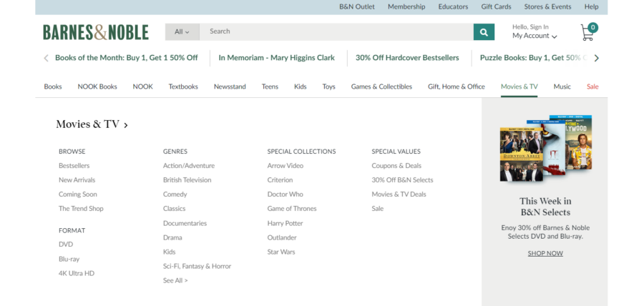The width and height of the screenshot is (644, 306).
Task: Click the search text field
Action: (x=336, y=31)
